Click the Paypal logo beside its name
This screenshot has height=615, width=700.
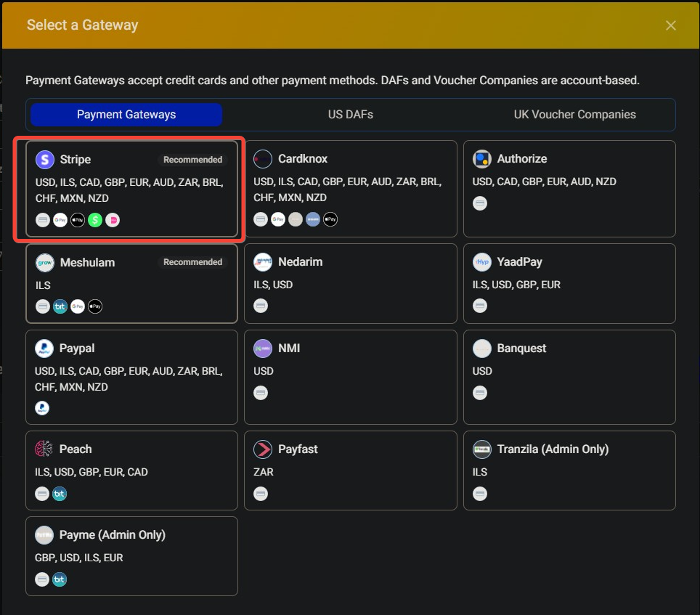click(x=44, y=349)
